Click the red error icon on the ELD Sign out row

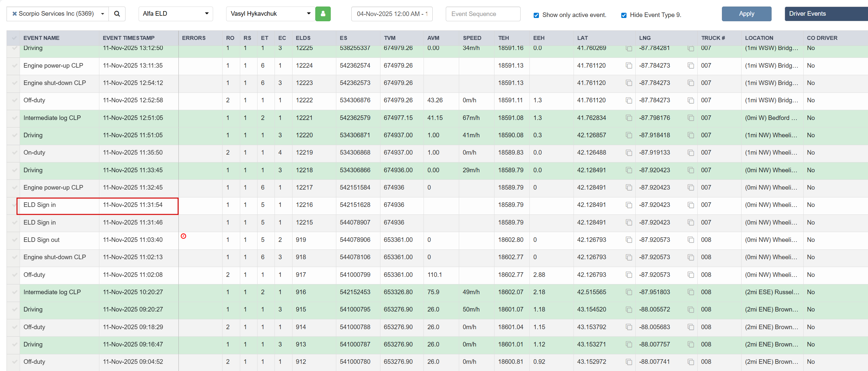tap(183, 236)
